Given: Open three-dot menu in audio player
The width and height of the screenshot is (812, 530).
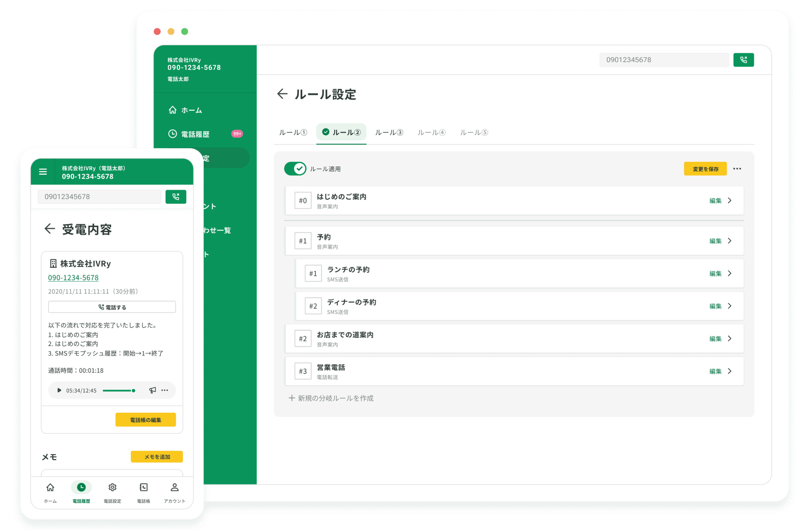Looking at the screenshot, I should click(165, 390).
